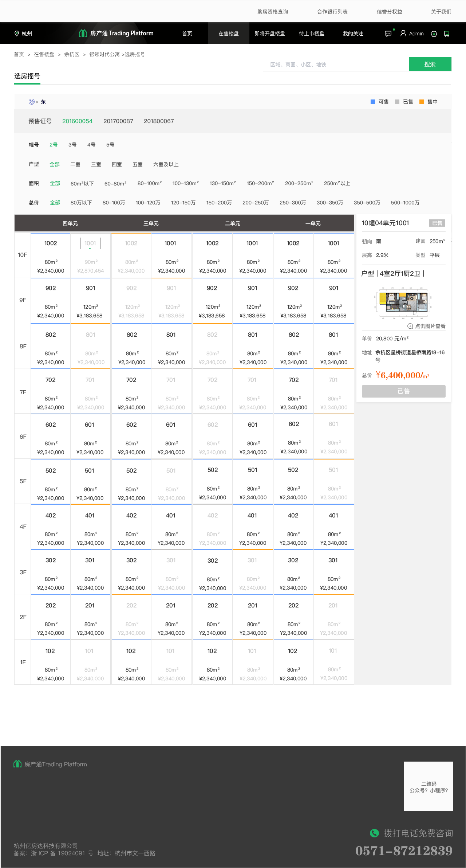The width and height of the screenshot is (466, 868).
Task: Click the blue 可售 legend swatch
Action: click(373, 102)
